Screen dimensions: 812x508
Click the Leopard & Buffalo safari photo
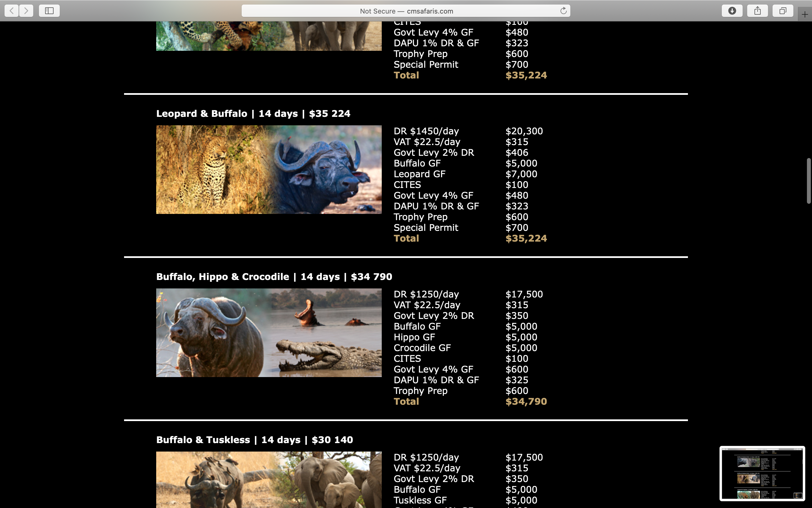(x=269, y=170)
